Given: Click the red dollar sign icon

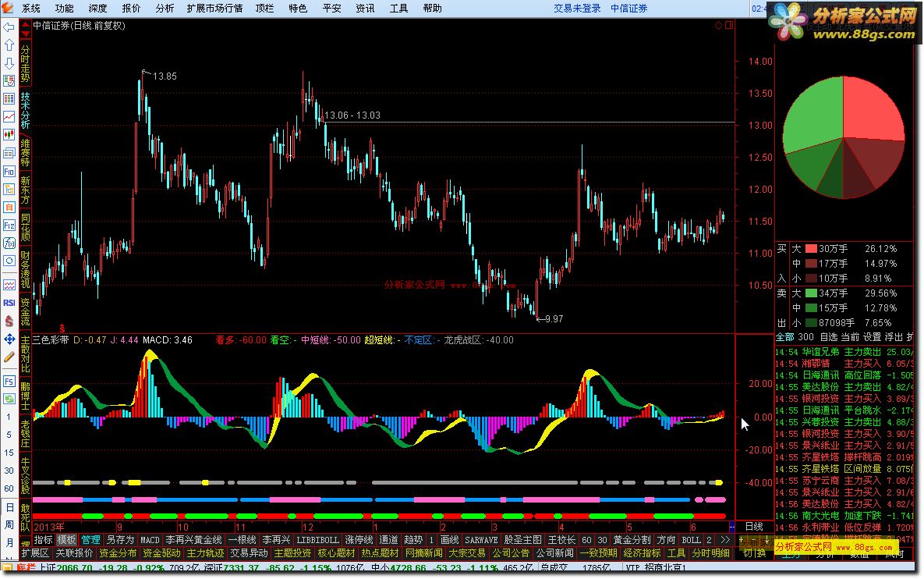Looking at the screenshot, I should click(x=9, y=321).
